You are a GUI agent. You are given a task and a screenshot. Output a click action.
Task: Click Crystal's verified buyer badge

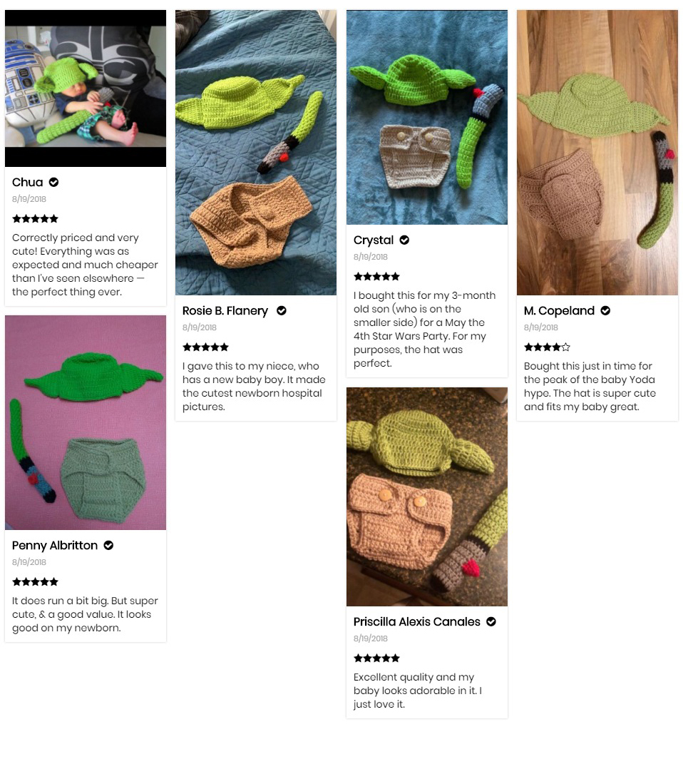tap(404, 240)
